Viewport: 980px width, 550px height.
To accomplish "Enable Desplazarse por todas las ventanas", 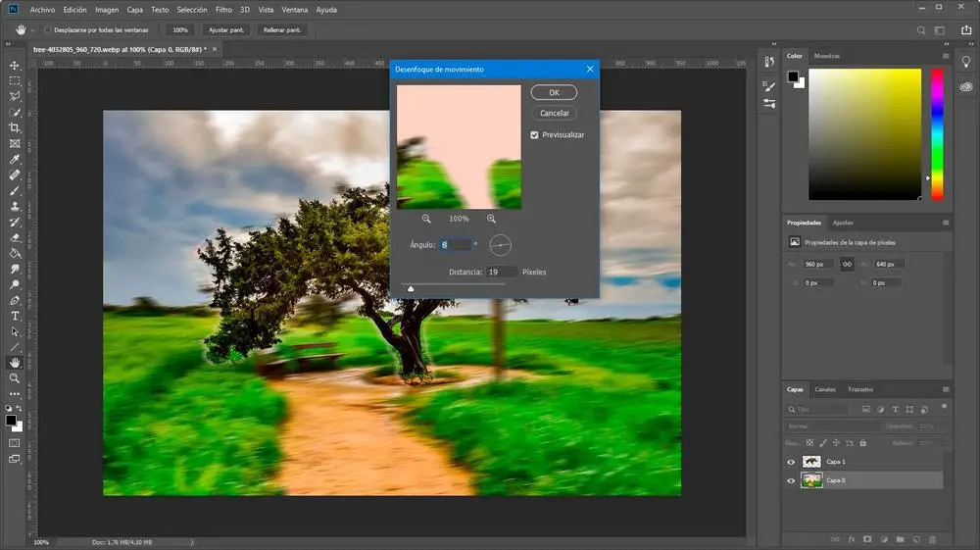I will pyautogui.click(x=47, y=30).
